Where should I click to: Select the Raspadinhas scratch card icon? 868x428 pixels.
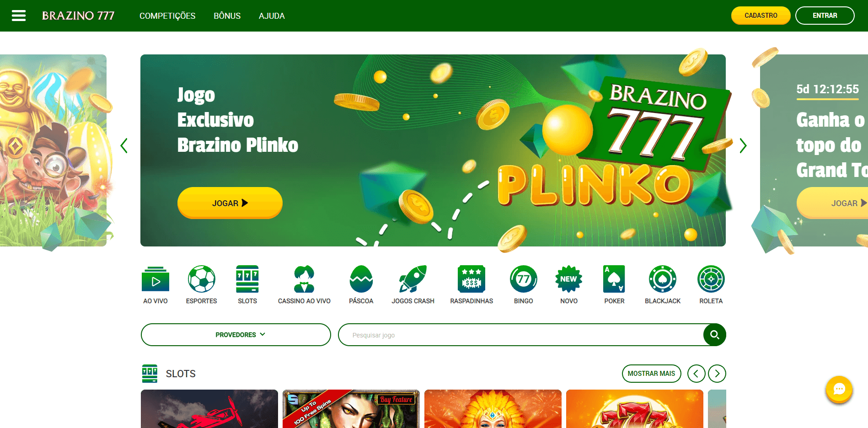tap(472, 279)
